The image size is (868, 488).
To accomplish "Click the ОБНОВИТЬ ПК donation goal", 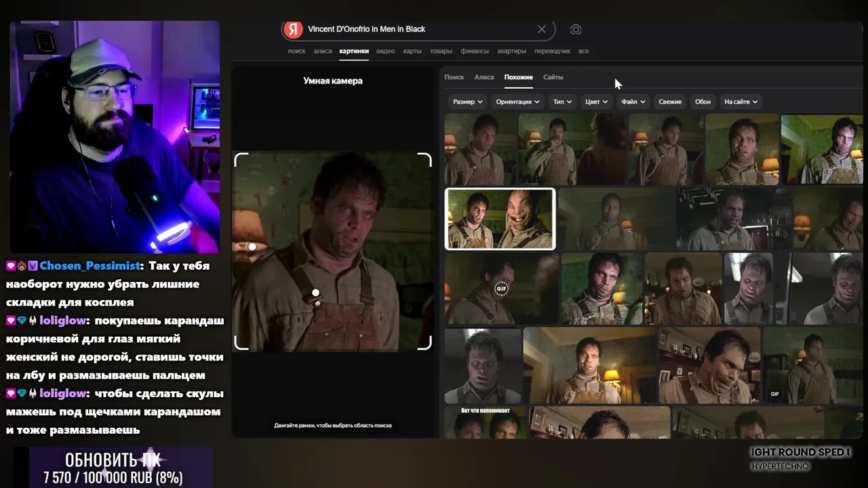I will pos(113,460).
